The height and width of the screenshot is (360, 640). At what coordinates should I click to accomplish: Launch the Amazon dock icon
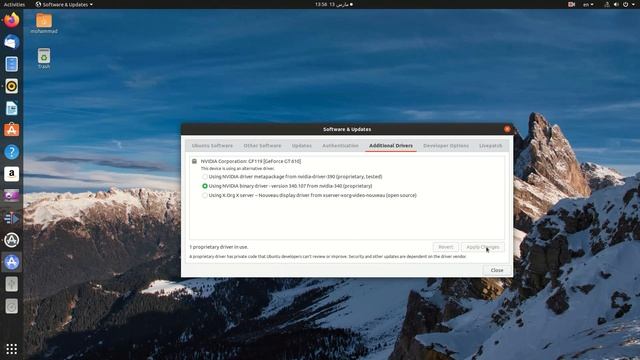11,174
